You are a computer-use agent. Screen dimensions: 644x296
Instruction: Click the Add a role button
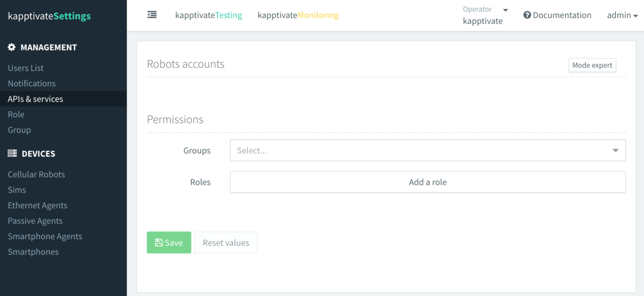click(x=427, y=182)
